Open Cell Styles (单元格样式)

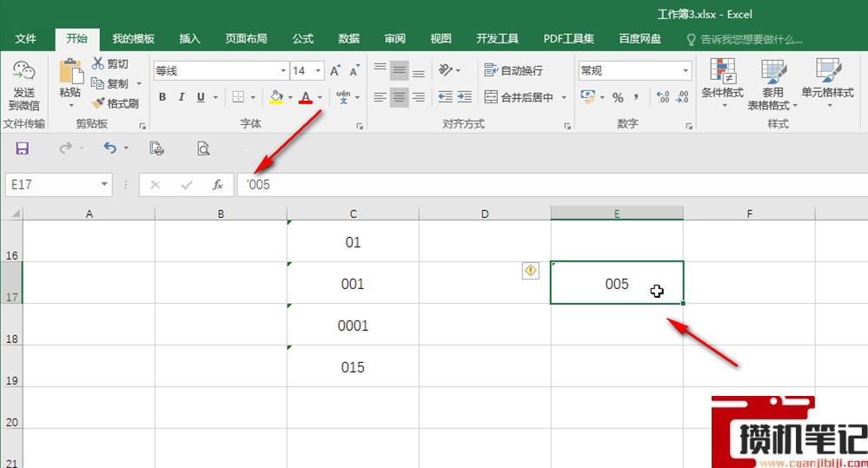827,83
